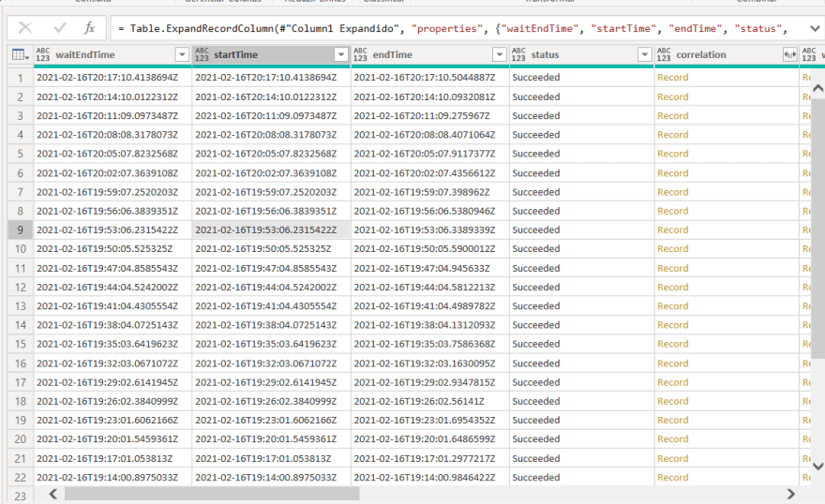Open filter dropdown on status column
Image resolution: width=825 pixels, height=504 pixels.
pyautogui.click(x=643, y=55)
